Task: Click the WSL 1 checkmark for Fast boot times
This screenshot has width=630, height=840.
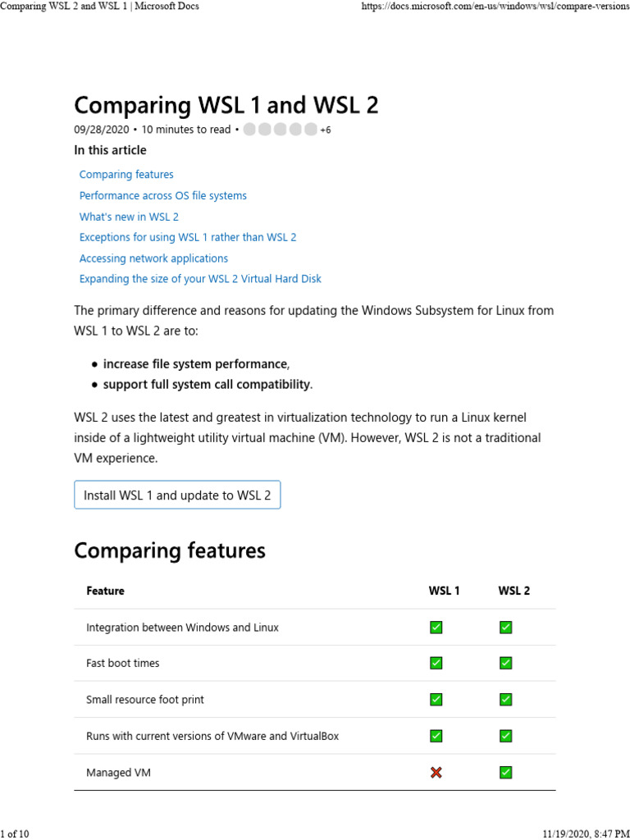Action: [x=436, y=663]
